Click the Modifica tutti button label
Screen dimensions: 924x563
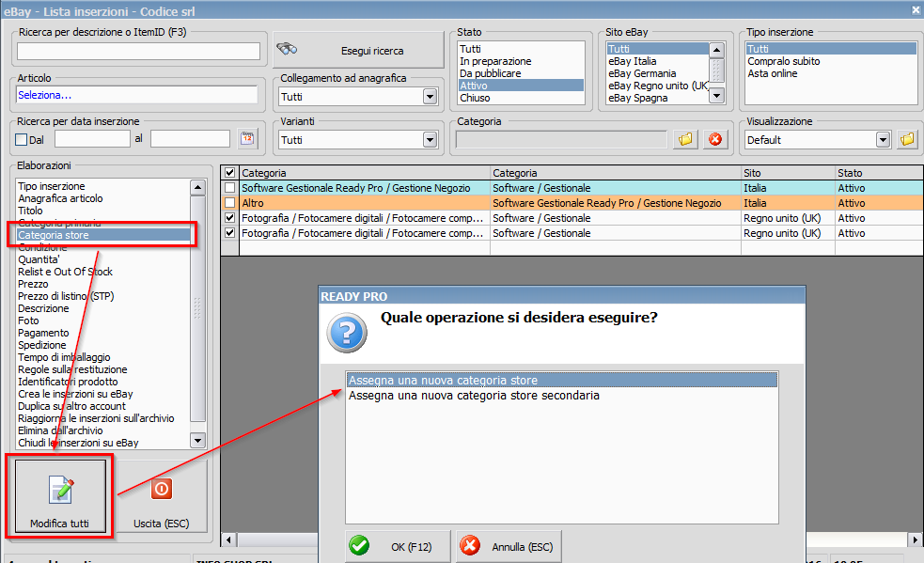click(x=59, y=524)
